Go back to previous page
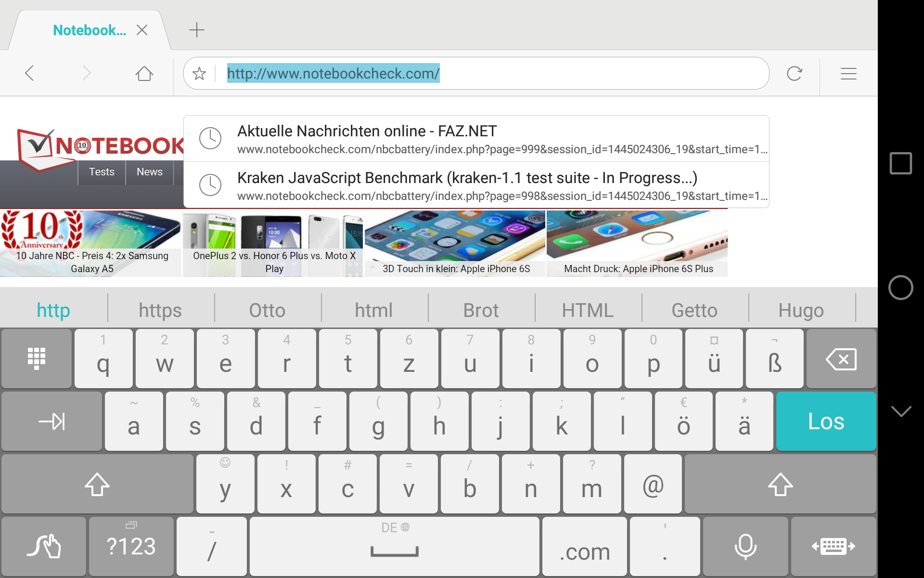The width and height of the screenshot is (924, 578). pyautogui.click(x=29, y=73)
